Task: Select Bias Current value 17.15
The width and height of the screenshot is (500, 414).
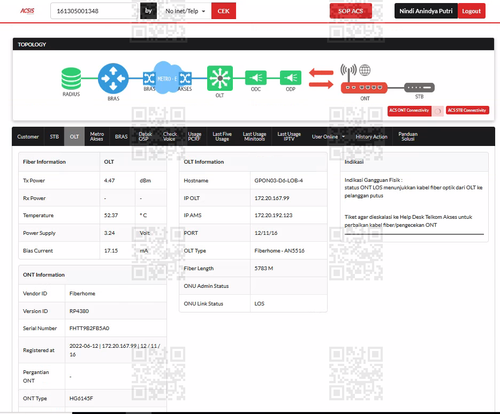Action: click(111, 251)
